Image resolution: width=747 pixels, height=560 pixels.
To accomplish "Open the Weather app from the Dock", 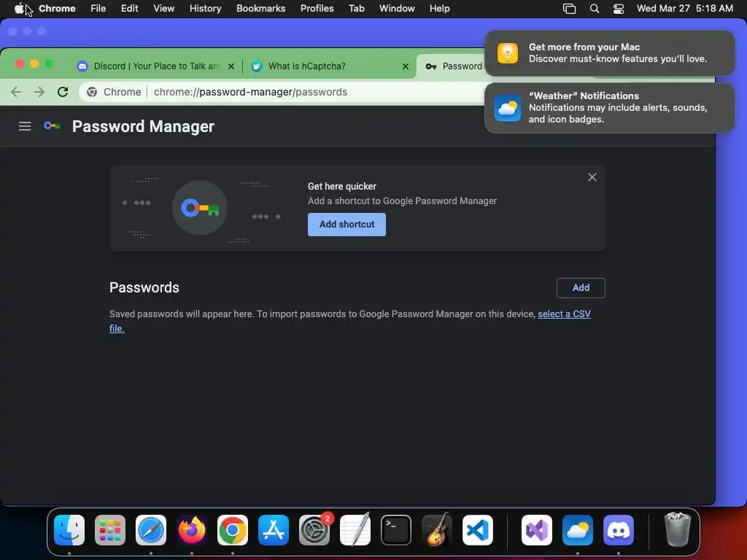I will pos(578,530).
